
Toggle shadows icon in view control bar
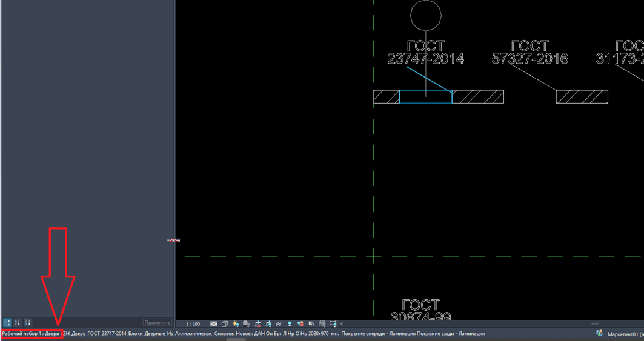point(247,324)
